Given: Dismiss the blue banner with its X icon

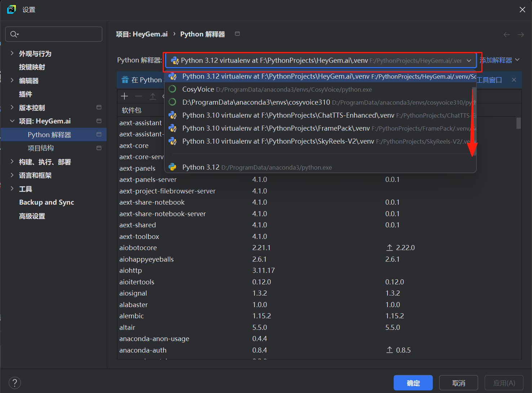Looking at the screenshot, I should 514,80.
